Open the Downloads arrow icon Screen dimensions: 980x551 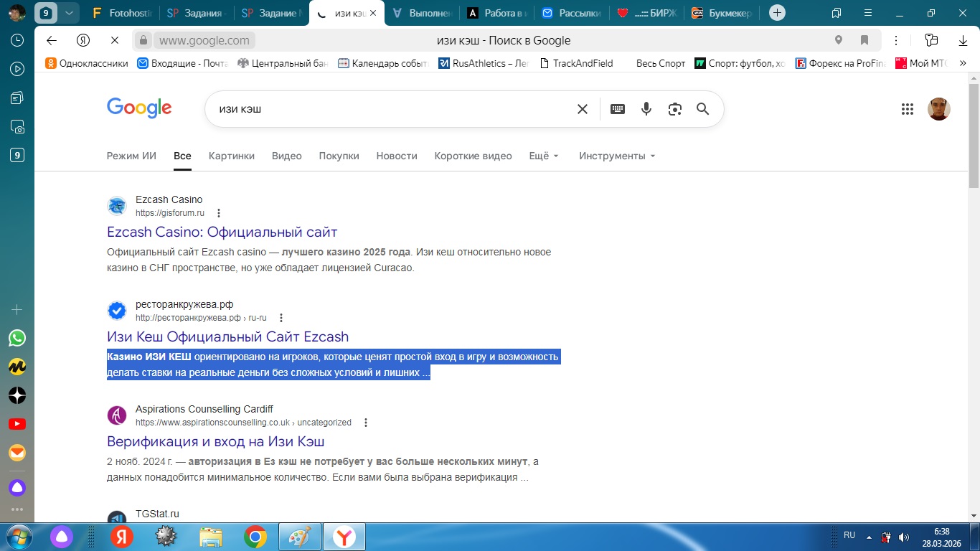tap(963, 40)
